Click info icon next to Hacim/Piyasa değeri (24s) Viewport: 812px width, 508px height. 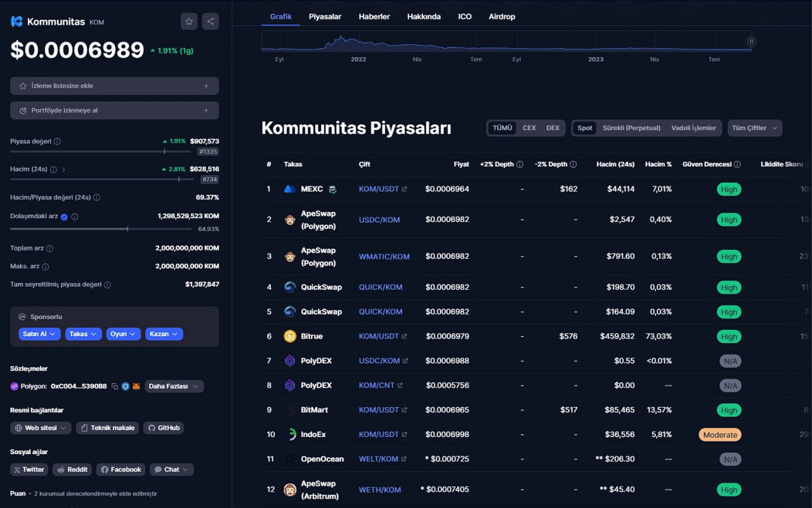click(96, 197)
